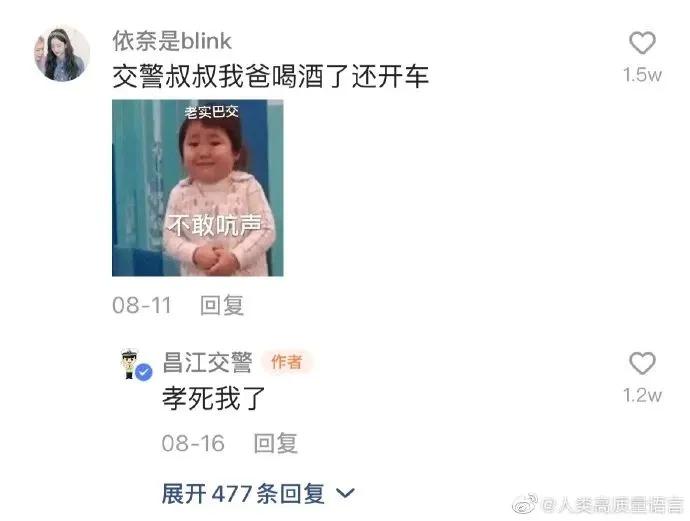Open the 昌江交警 username link

pyautogui.click(x=207, y=362)
